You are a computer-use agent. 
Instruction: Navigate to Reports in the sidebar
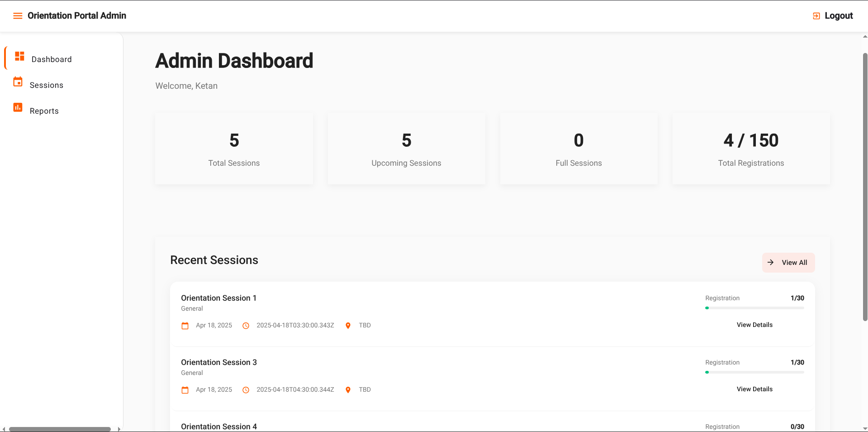point(44,110)
